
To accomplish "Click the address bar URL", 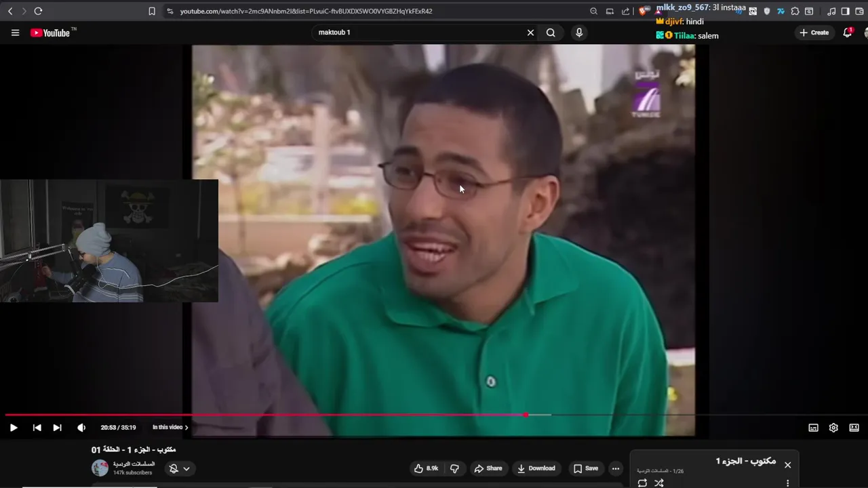I will pyautogui.click(x=306, y=11).
